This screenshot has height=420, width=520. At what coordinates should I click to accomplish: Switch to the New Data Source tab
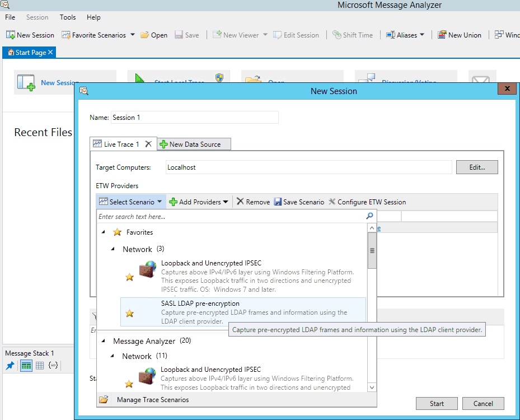pos(194,144)
